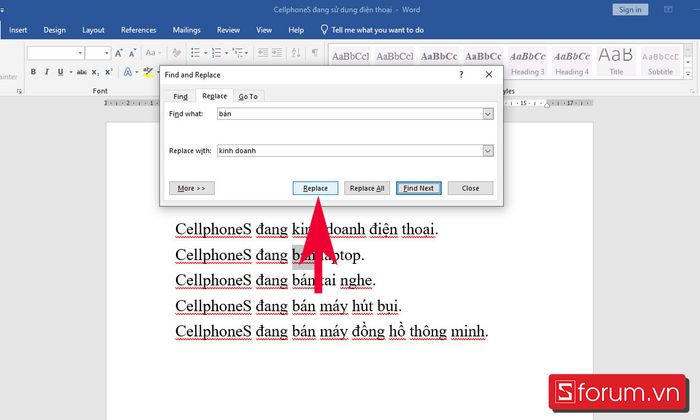The width and height of the screenshot is (700, 420).
Task: Open the font name dropdown
Action: 80,53
